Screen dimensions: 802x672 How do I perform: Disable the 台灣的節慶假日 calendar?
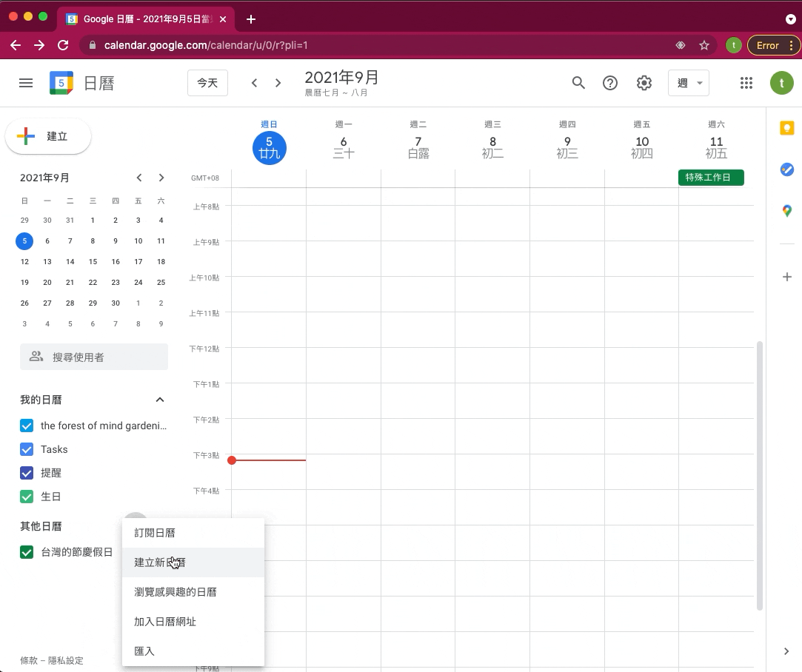pos(27,552)
